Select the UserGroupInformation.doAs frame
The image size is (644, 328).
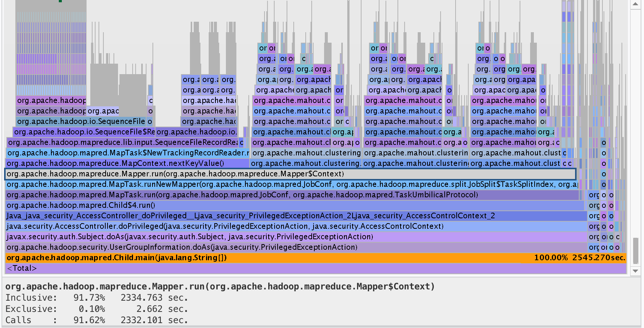click(296, 247)
